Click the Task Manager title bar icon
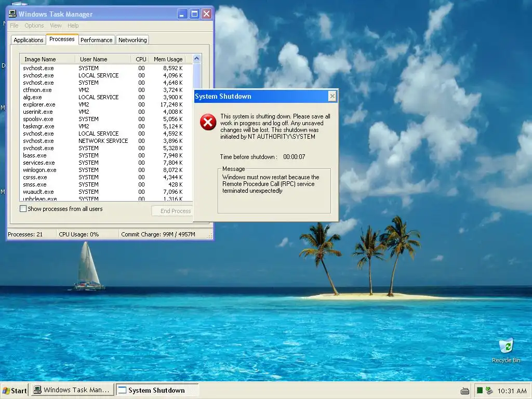 [12, 14]
